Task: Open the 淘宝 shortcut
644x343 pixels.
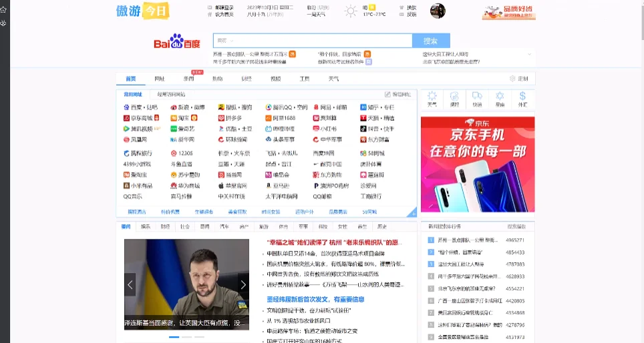Action: (x=184, y=118)
